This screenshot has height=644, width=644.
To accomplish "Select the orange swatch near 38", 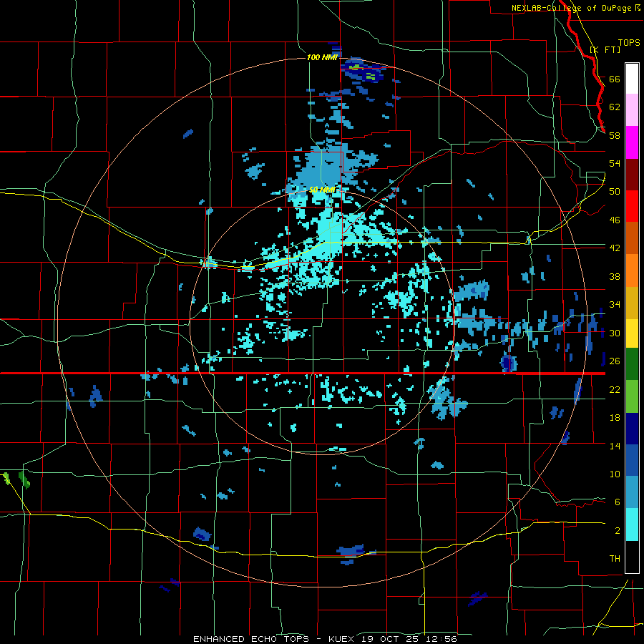I will click(x=632, y=270).
